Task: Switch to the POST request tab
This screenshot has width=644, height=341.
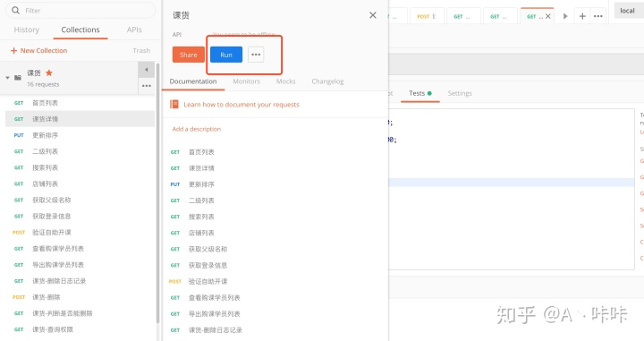Action: pos(426,16)
